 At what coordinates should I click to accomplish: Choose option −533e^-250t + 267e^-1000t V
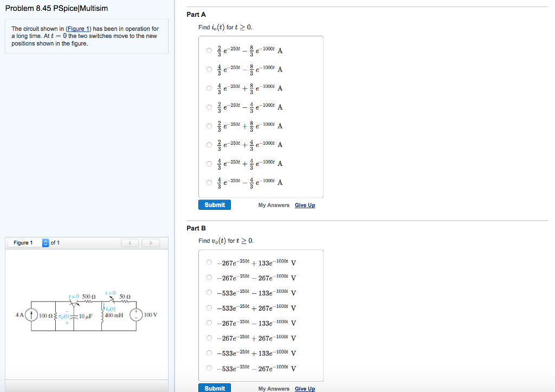tap(209, 308)
